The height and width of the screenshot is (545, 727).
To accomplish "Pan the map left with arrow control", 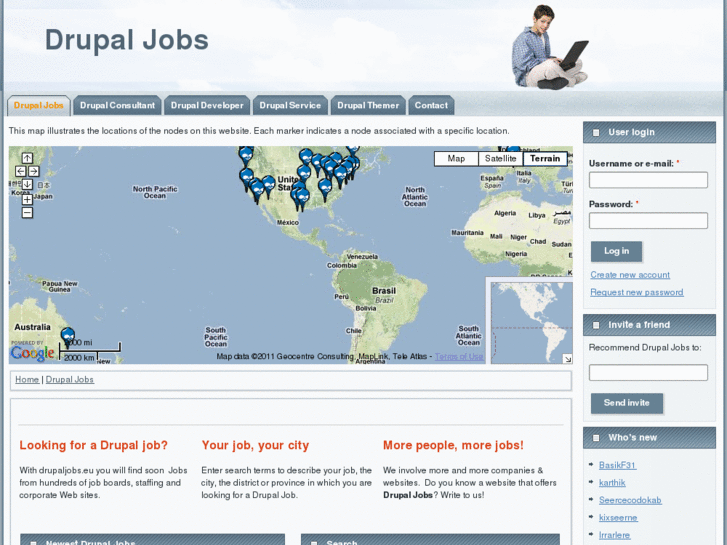I will tap(20, 171).
